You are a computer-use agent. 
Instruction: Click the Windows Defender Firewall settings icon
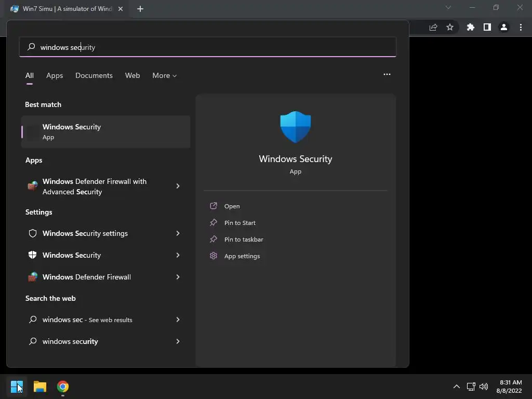[33, 277]
